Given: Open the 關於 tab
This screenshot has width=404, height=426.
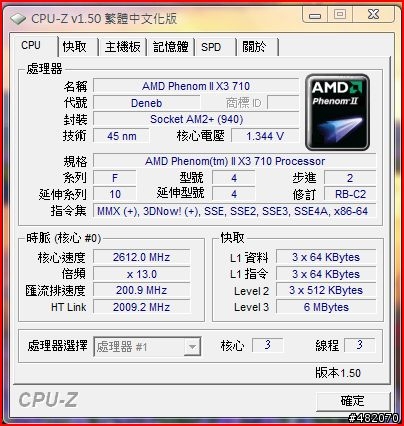Looking at the screenshot, I should coord(257,47).
